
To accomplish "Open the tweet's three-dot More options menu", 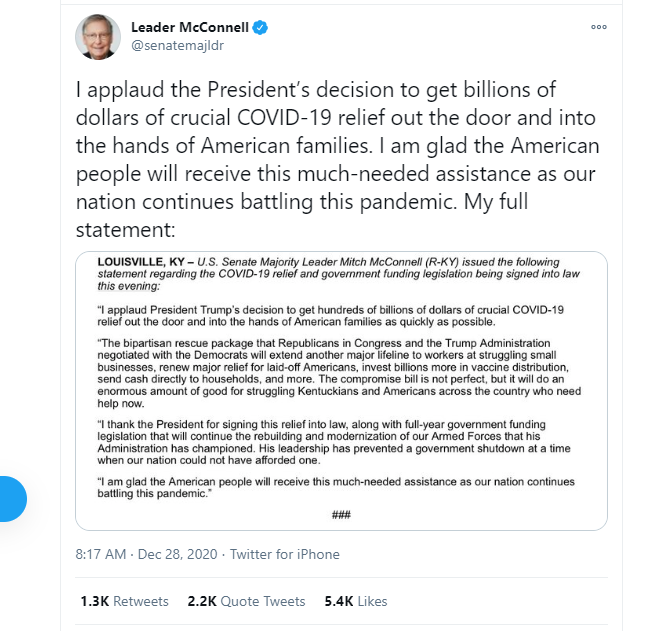I will tap(599, 27).
